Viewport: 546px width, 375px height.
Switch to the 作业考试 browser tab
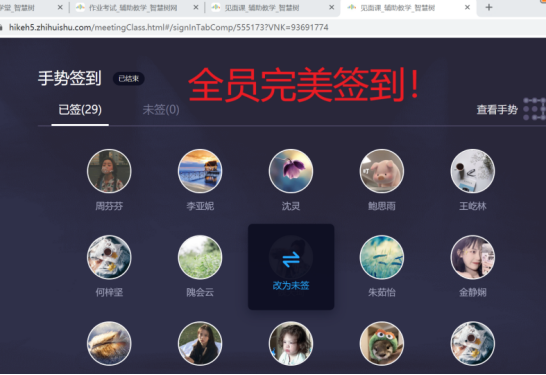click(x=132, y=8)
